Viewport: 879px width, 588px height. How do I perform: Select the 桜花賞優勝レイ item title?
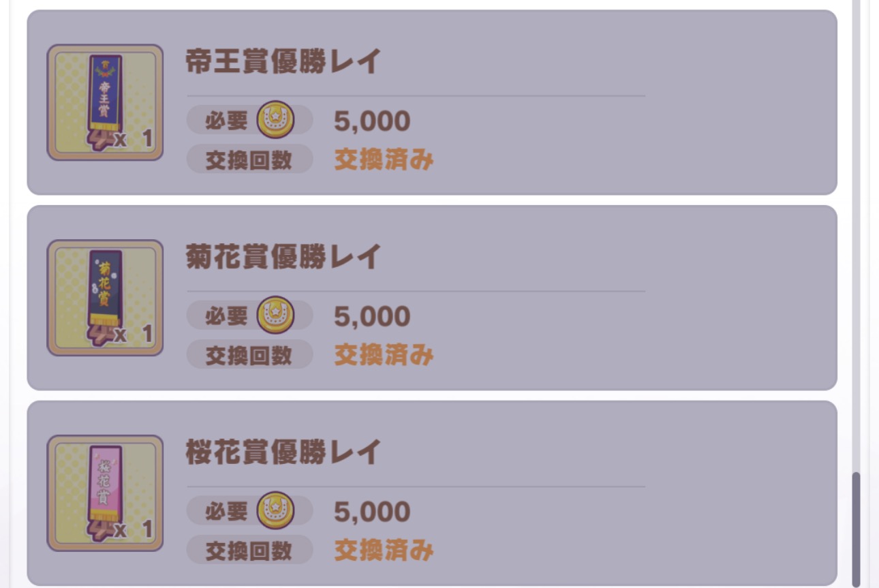point(282,453)
